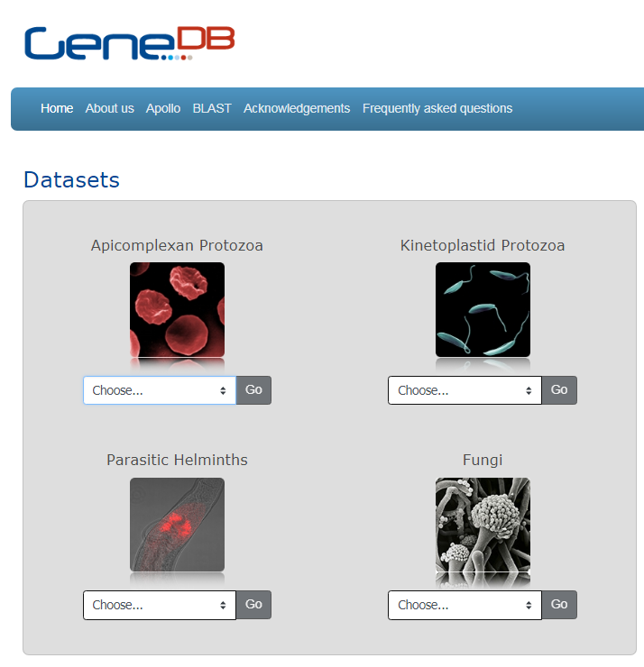The width and height of the screenshot is (644, 667).
Task: Expand the Apicomplexan Protozoa Choose dropdown
Action: click(160, 390)
